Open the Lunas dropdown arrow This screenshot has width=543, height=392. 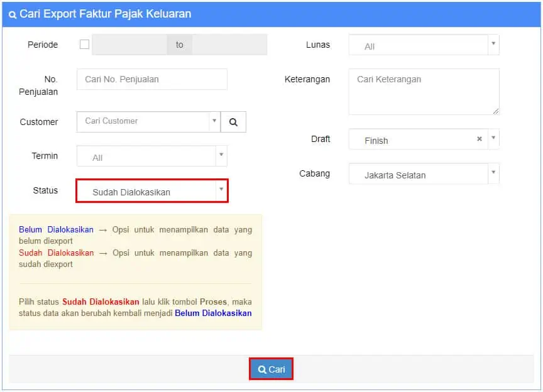[493, 44]
